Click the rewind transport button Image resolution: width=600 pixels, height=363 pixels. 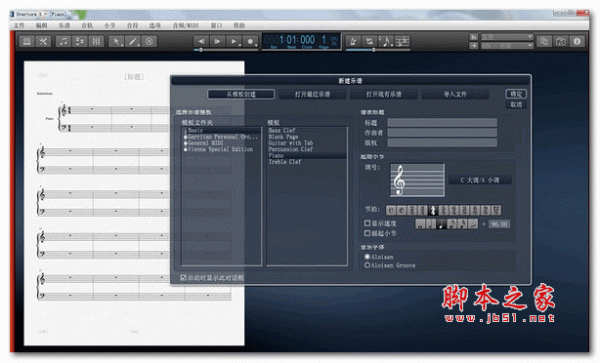pos(201,41)
